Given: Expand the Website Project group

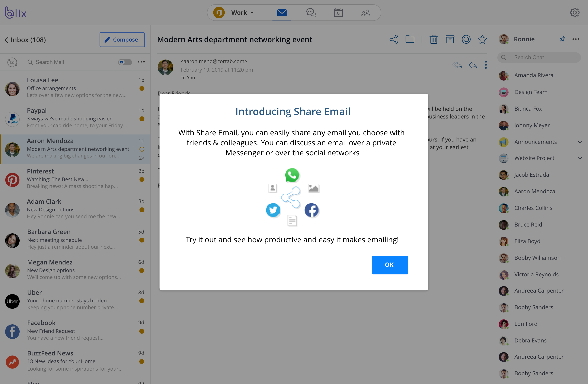Looking at the screenshot, I should 580,158.
